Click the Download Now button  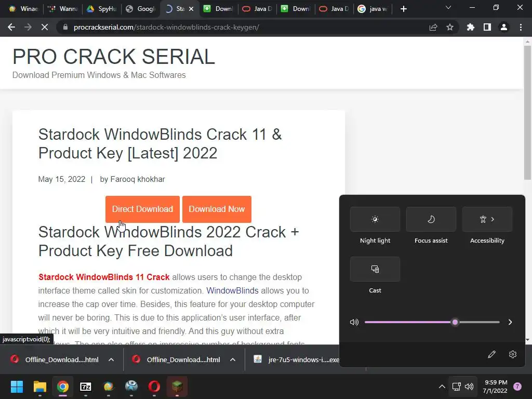click(x=217, y=209)
